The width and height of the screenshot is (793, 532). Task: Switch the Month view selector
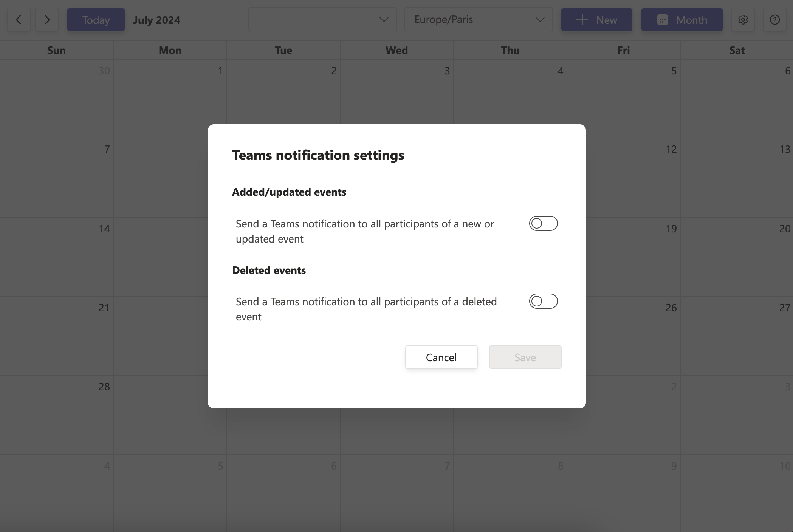682,20
